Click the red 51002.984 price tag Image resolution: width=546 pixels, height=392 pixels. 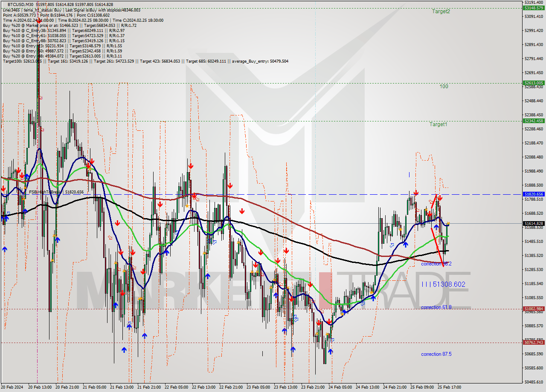534,308
